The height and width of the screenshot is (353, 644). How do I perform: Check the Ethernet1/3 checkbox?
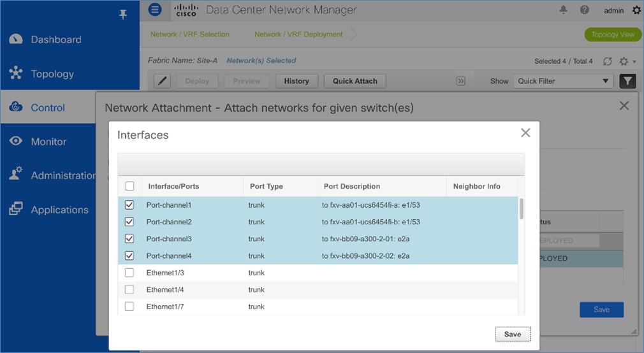129,272
